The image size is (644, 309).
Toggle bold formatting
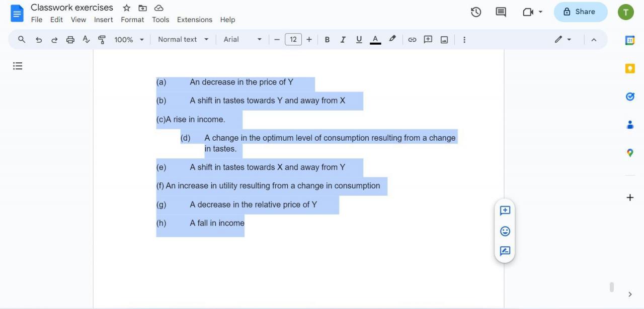[327, 39]
